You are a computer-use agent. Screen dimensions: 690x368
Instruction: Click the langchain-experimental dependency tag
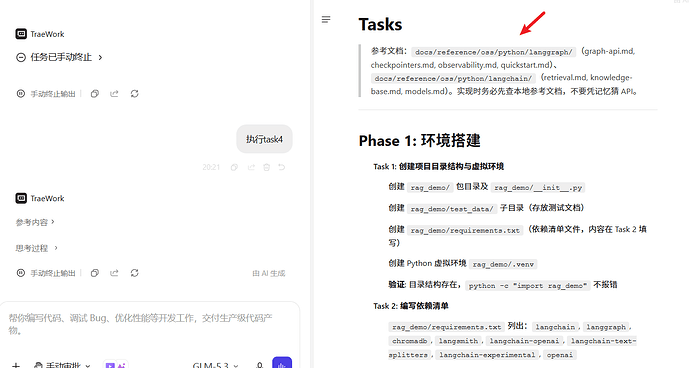click(487, 355)
